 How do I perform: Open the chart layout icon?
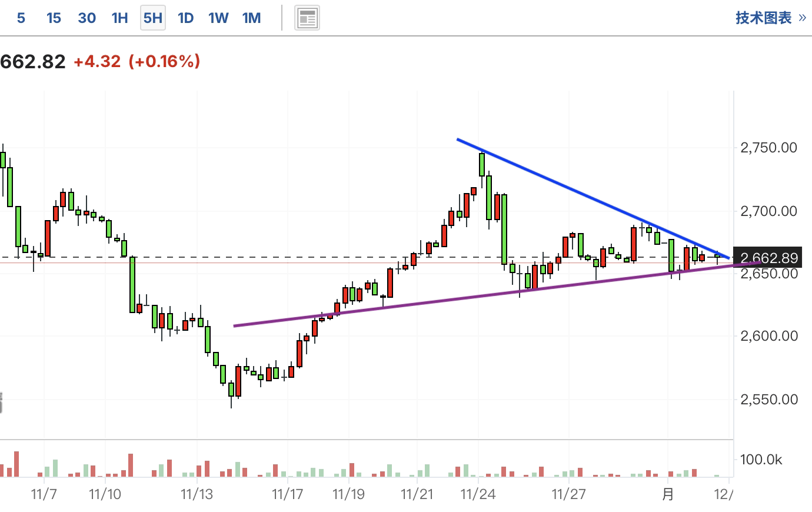tap(307, 18)
